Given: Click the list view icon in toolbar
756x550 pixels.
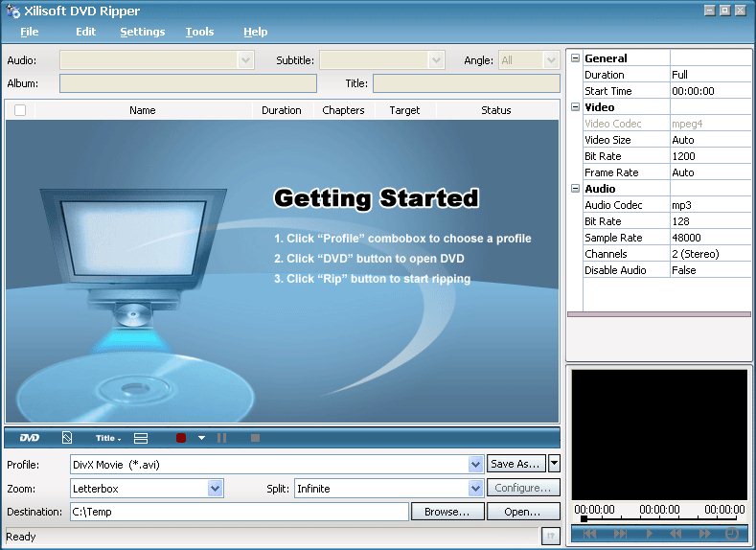Looking at the screenshot, I should pos(141,438).
